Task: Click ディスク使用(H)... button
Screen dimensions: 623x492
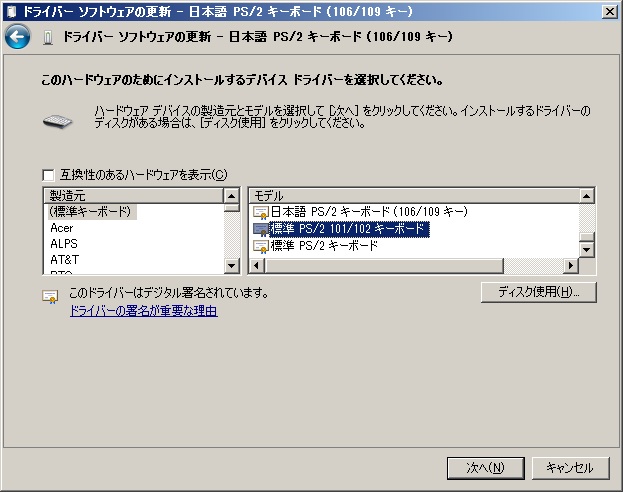Action: pos(539,292)
